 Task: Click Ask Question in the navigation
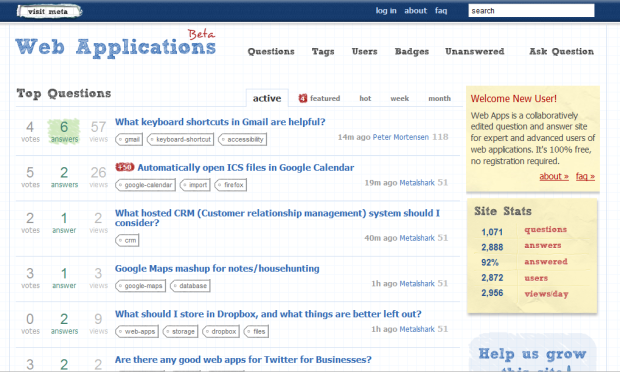(x=561, y=51)
